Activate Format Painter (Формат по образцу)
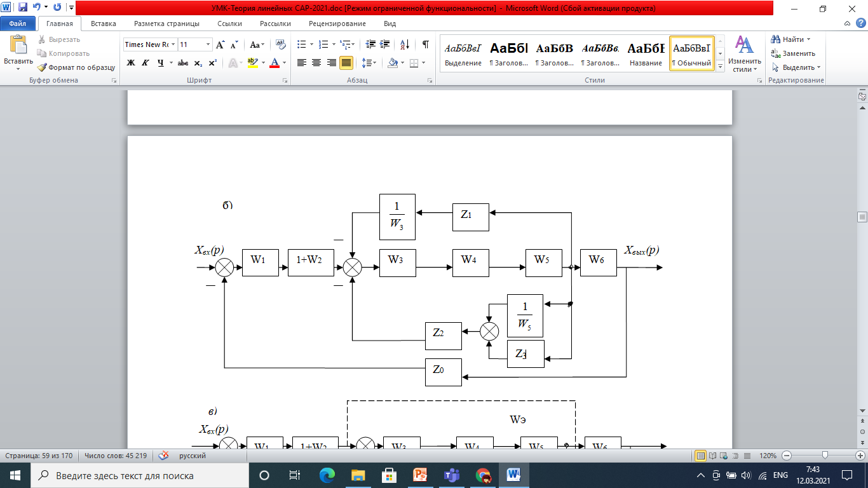This screenshot has width=868, height=488. (x=76, y=67)
